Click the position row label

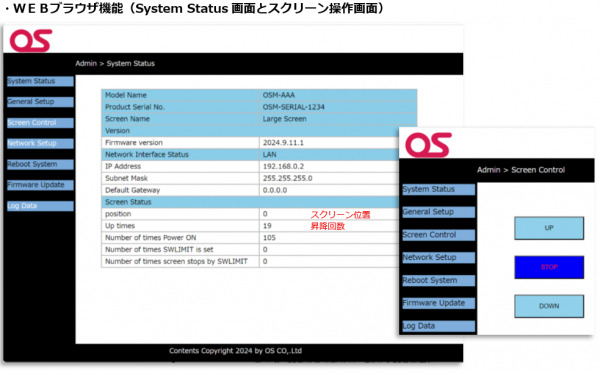(118, 214)
